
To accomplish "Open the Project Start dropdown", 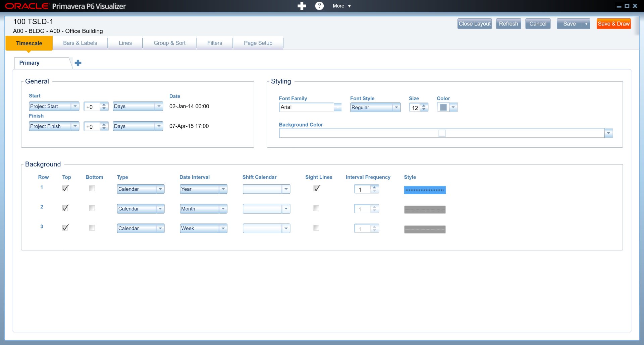I will 75,107.
